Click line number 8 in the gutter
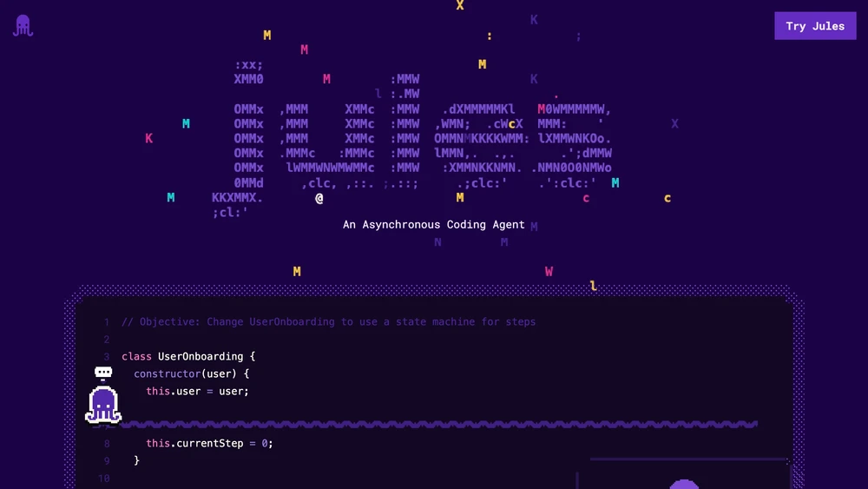This screenshot has height=489, width=868. click(107, 444)
